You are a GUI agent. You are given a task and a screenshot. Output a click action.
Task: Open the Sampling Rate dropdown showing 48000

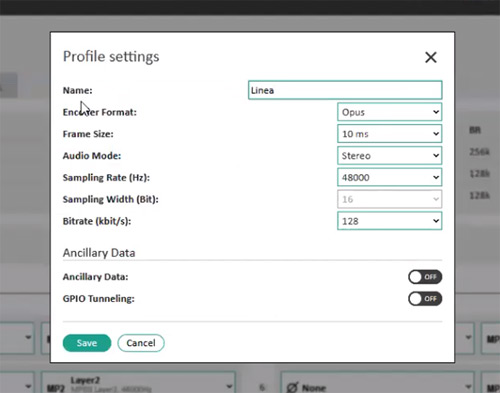[389, 177]
